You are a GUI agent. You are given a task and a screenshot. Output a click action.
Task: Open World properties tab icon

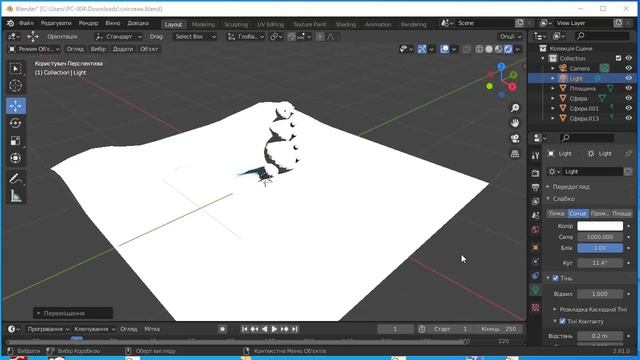pyautogui.click(x=536, y=229)
